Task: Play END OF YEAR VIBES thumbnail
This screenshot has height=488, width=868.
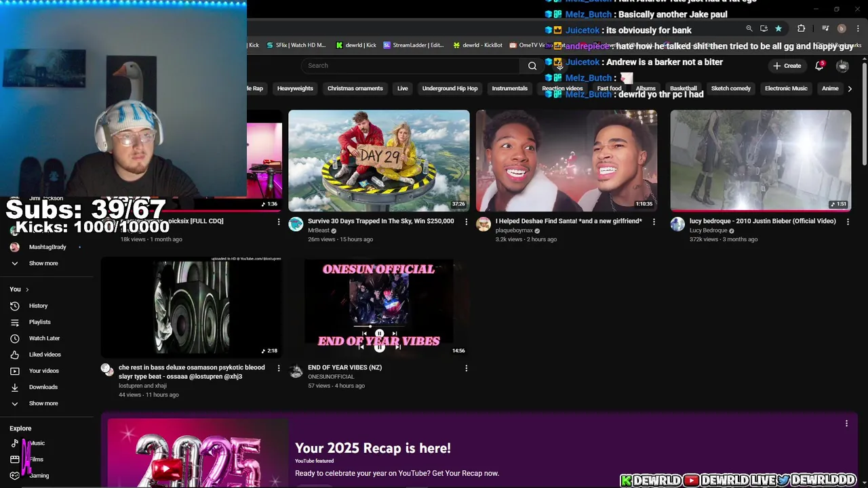Action: (379, 307)
